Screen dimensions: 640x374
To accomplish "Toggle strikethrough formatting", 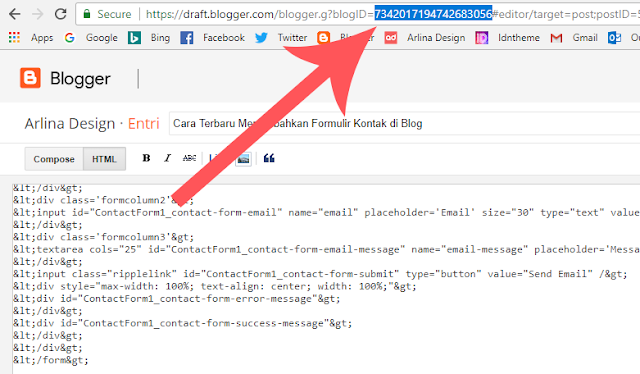I will [189, 158].
